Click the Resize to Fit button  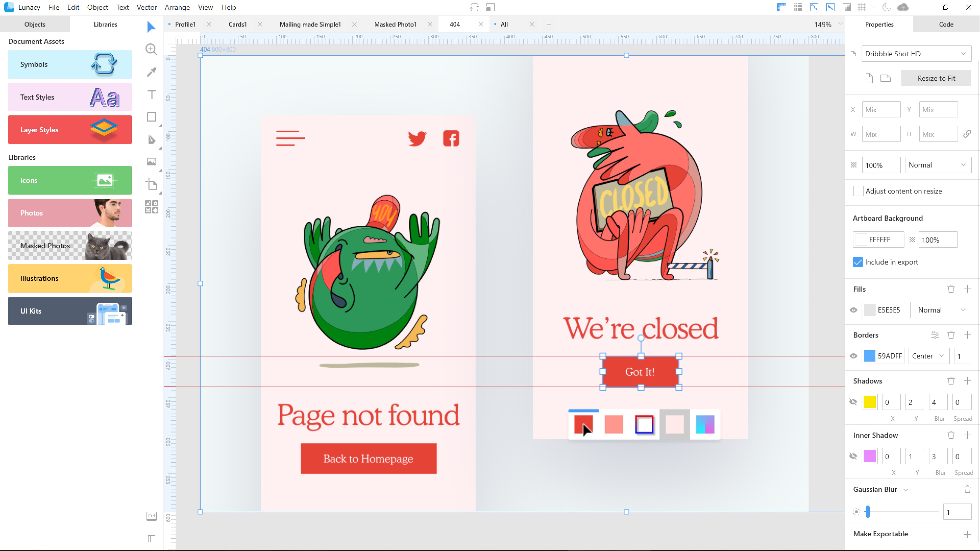tap(936, 78)
